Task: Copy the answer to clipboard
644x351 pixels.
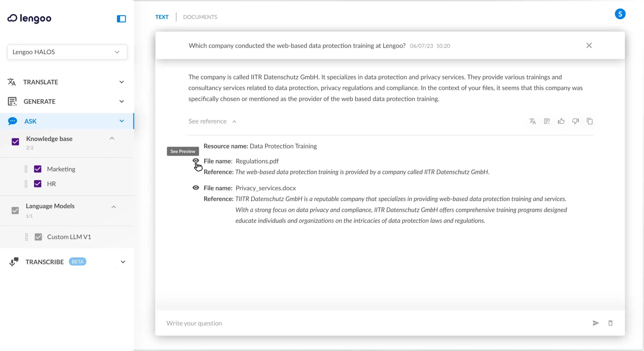Action: pos(589,121)
